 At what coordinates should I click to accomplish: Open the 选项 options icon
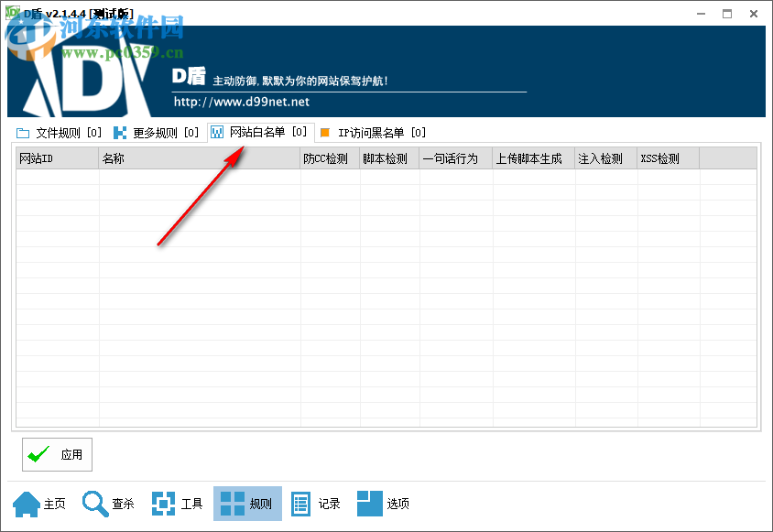tap(370, 504)
